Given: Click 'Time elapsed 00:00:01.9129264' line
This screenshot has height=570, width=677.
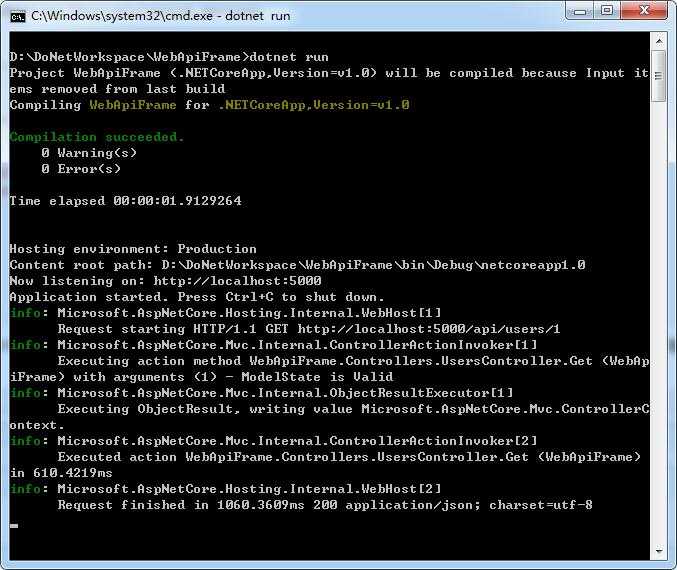Looking at the screenshot, I should coord(125,201).
